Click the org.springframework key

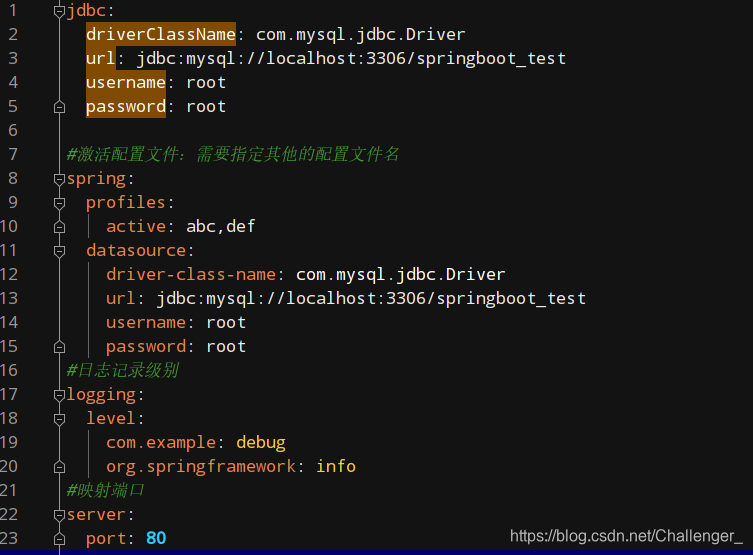(x=201, y=467)
